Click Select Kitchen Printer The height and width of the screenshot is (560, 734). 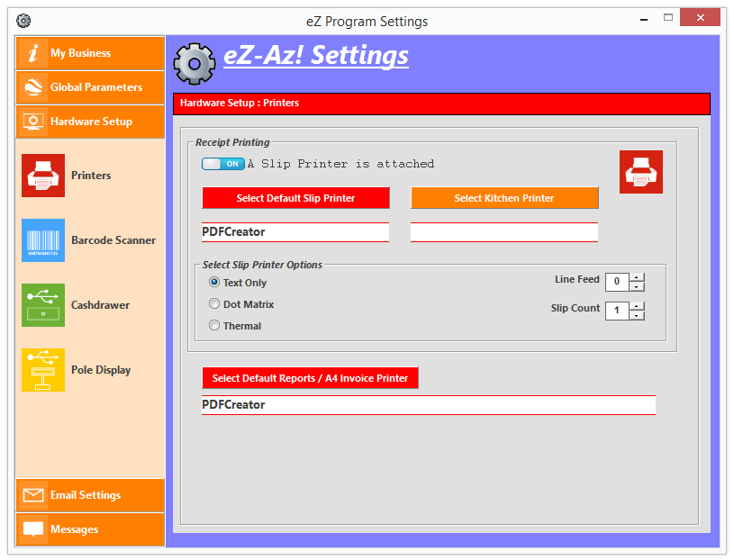(504, 197)
